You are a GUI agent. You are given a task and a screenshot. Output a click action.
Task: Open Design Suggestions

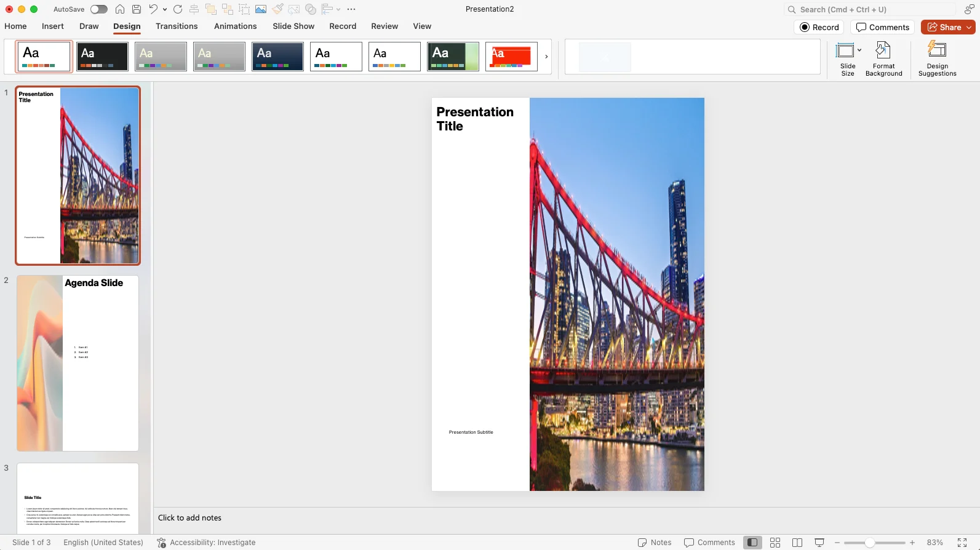tap(937, 59)
